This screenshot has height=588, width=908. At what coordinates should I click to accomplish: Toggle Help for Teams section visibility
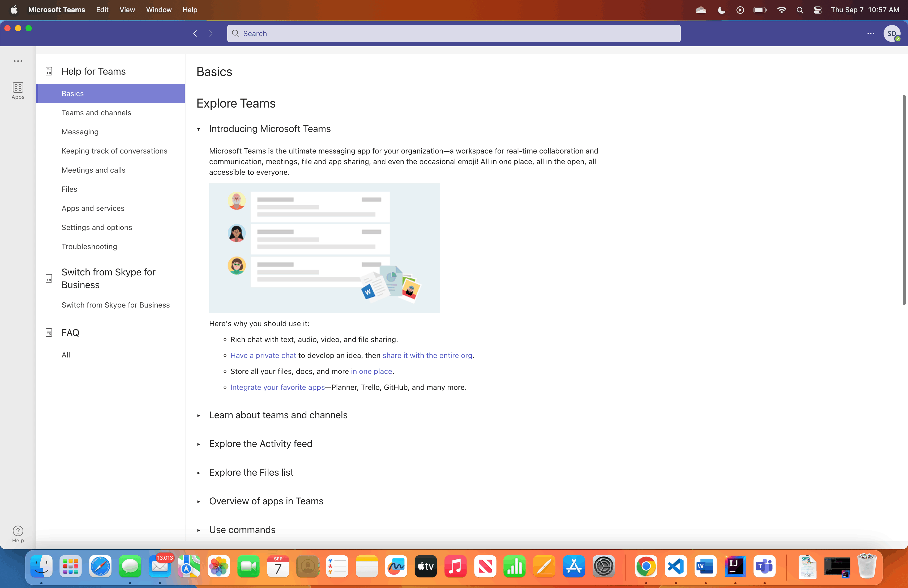pos(93,71)
